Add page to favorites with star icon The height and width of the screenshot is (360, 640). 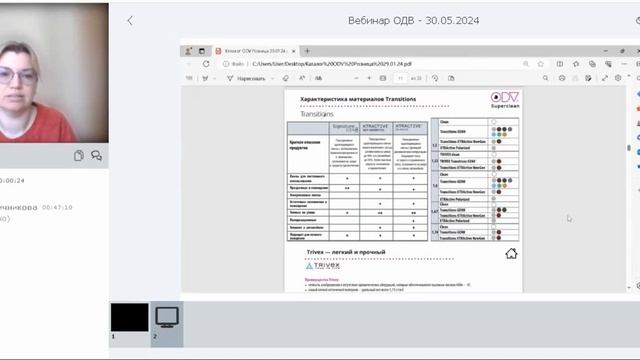[x=541, y=64]
